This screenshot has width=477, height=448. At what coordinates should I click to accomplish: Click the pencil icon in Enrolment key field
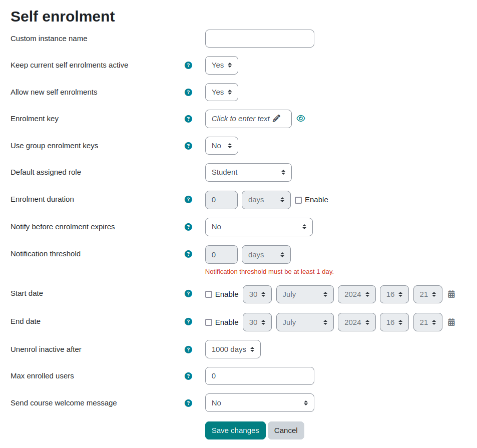[x=276, y=119]
